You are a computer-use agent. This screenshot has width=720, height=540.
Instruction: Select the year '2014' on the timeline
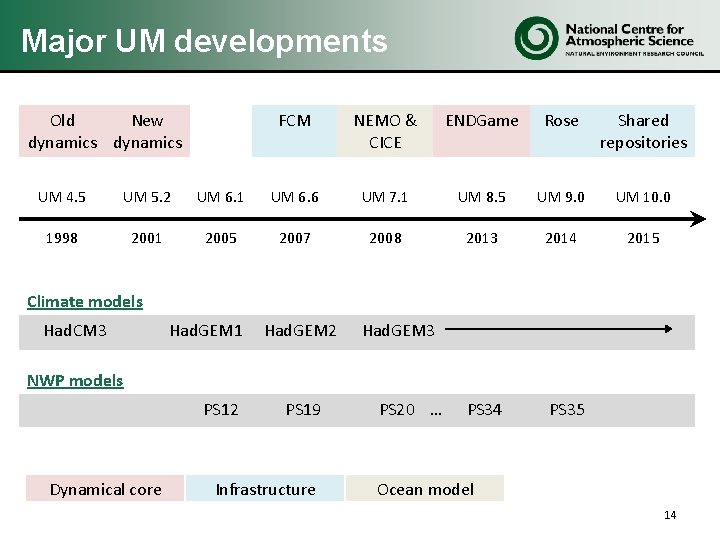coord(561,238)
